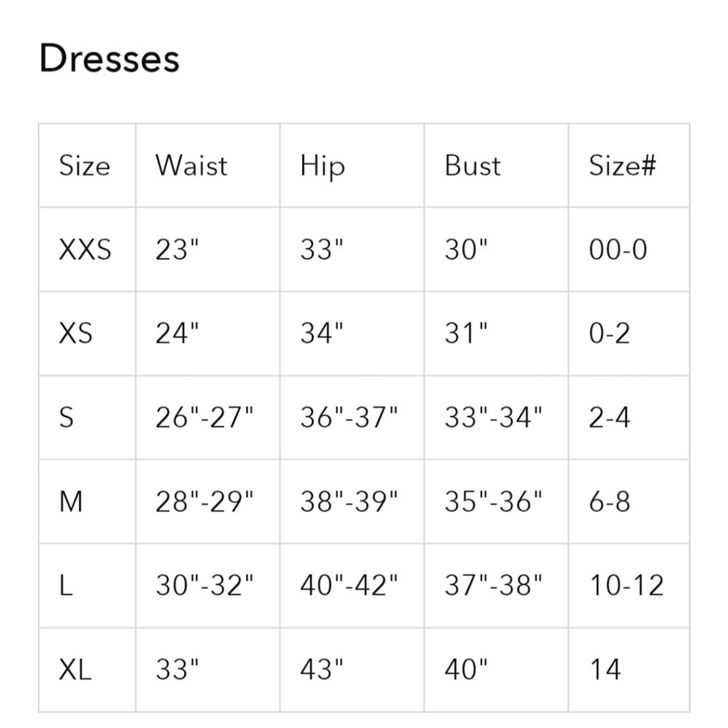Select the Waist column header
Screen dimensions: 728x728
[x=191, y=165]
